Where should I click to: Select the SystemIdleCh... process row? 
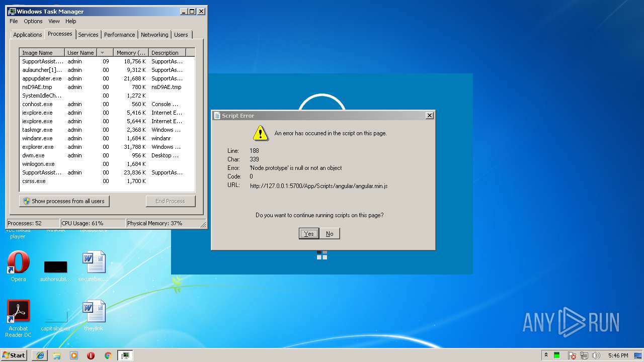coord(107,96)
